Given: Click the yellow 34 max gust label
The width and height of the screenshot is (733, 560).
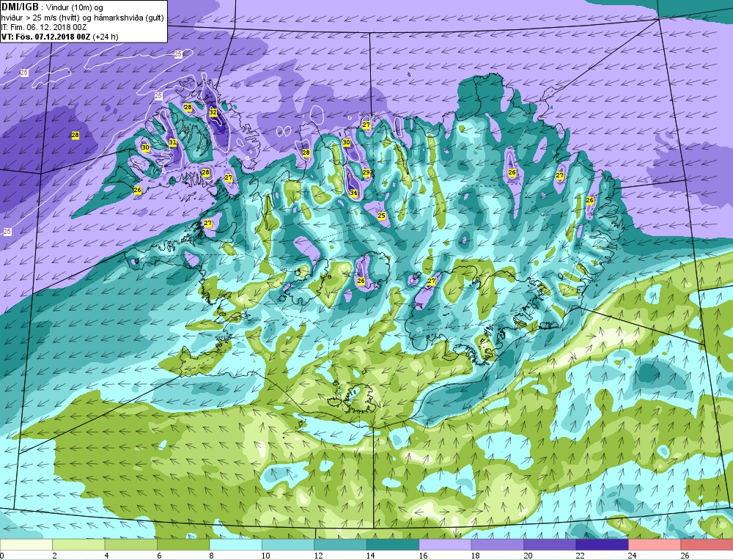Looking at the screenshot, I should click(354, 193).
